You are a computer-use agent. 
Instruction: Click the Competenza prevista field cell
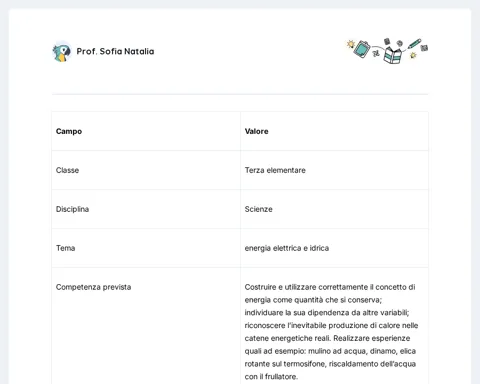[146, 326]
